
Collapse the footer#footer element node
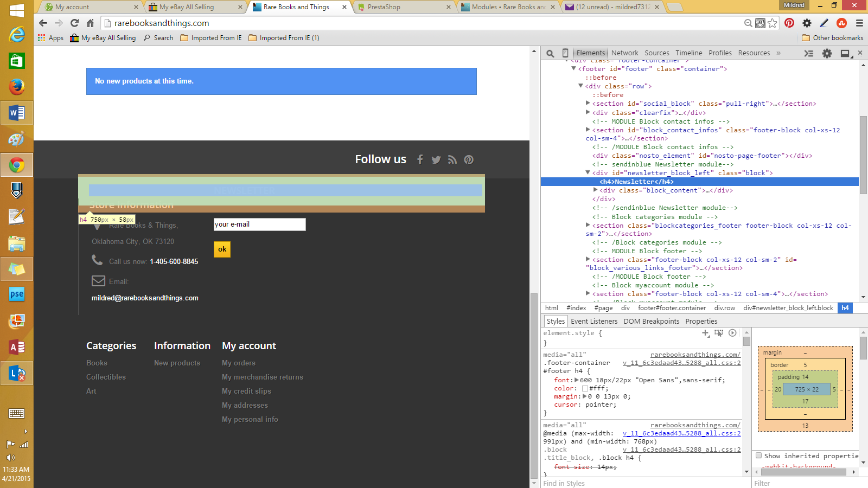(573, 69)
